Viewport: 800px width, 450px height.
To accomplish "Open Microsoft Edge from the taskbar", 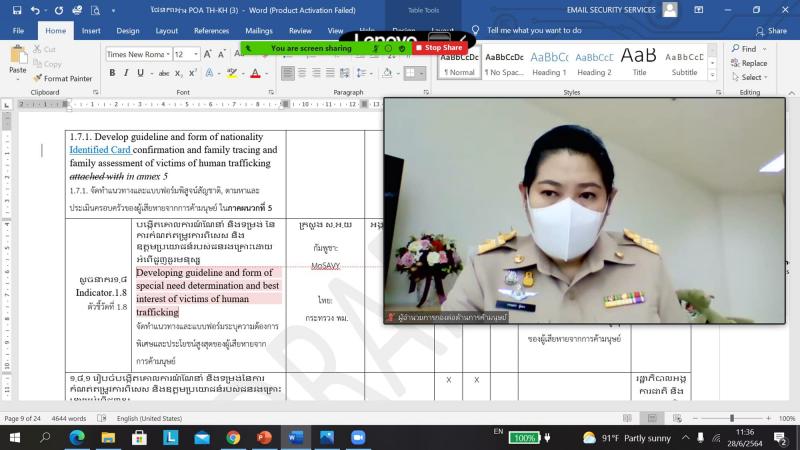I will [x=77, y=438].
